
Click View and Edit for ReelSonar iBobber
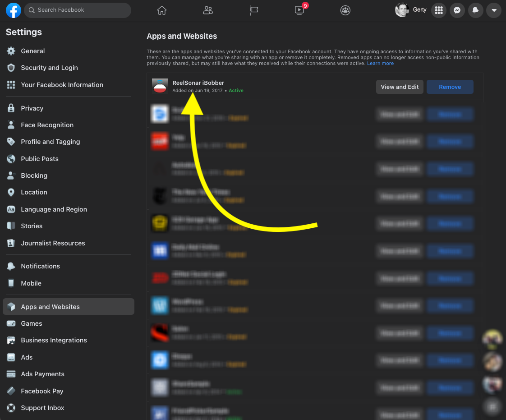tap(400, 87)
